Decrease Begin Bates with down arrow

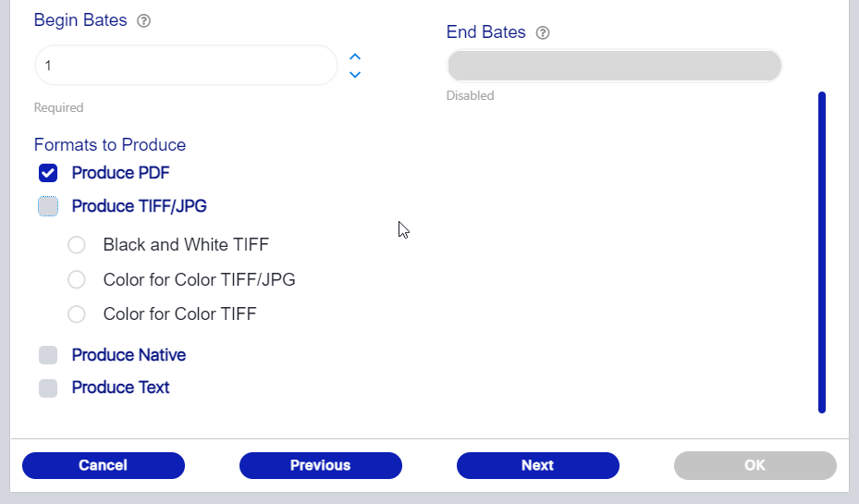[x=355, y=75]
